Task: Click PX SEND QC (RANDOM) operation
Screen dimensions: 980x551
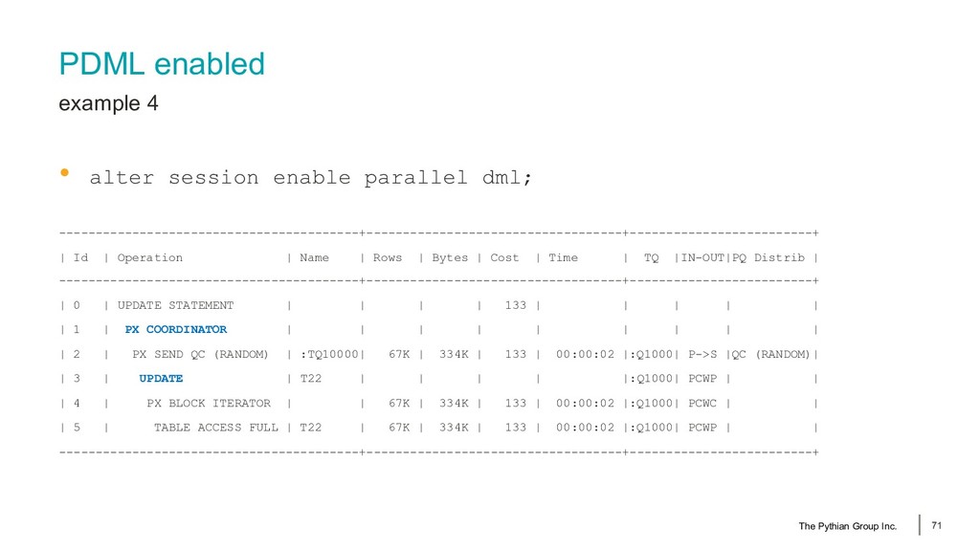Action: (x=201, y=354)
